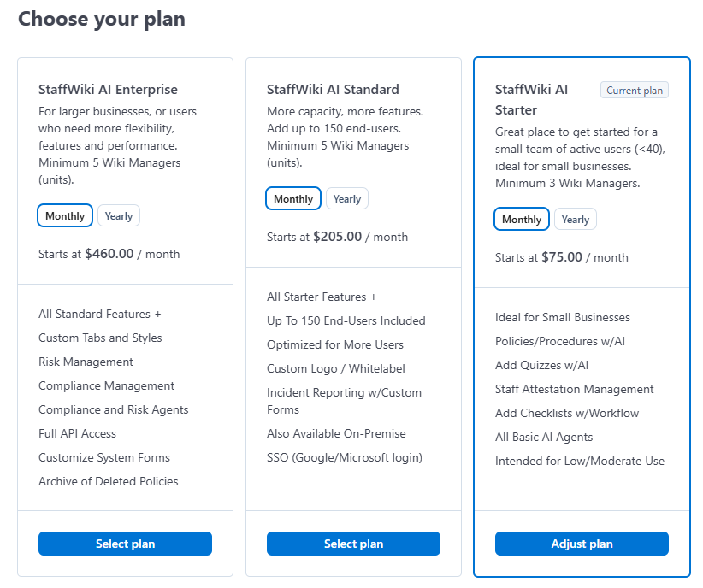Click the StaffWiki AI Standard heading

[333, 90]
